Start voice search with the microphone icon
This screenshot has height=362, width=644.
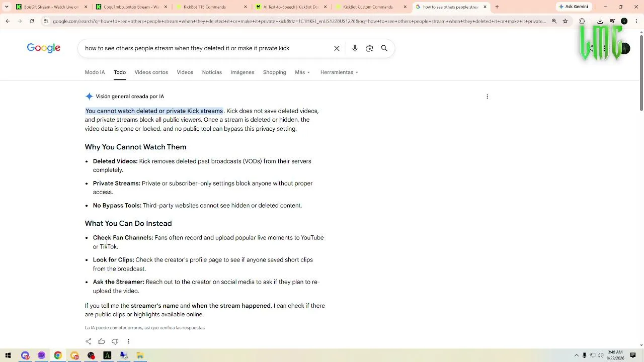pyautogui.click(x=355, y=48)
